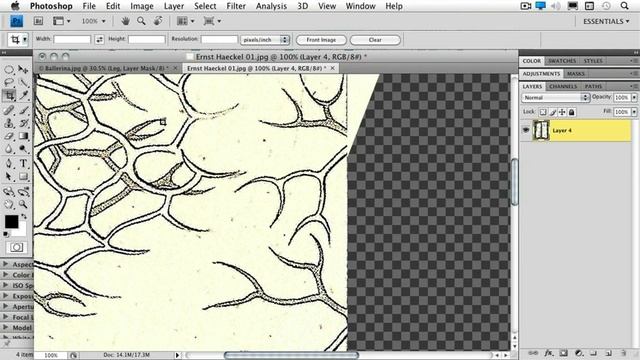The width and height of the screenshot is (640, 360).
Task: Select the Eyedropper tool
Action: click(x=23, y=96)
